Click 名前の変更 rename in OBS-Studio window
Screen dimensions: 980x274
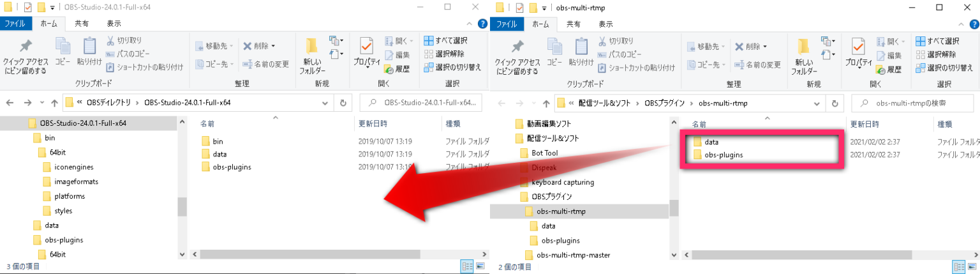265,65
